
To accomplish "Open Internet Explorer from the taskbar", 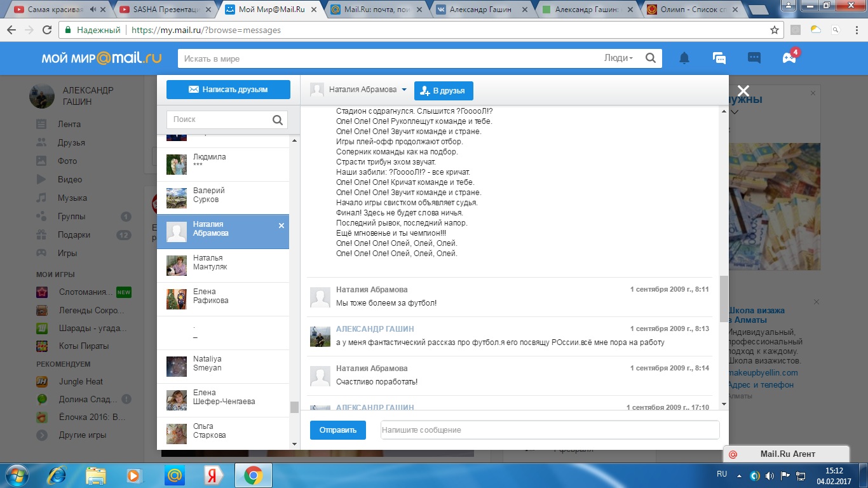I will click(x=57, y=475).
